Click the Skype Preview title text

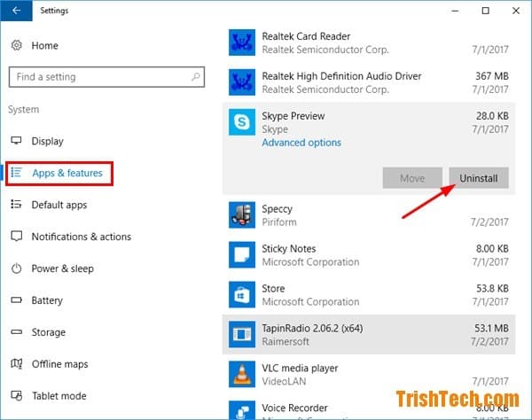pyautogui.click(x=293, y=116)
